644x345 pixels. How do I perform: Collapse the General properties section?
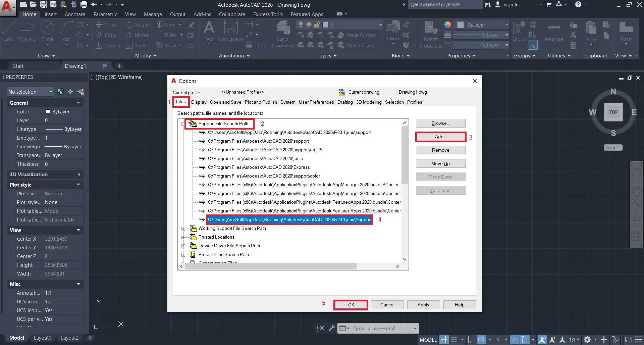coord(78,103)
